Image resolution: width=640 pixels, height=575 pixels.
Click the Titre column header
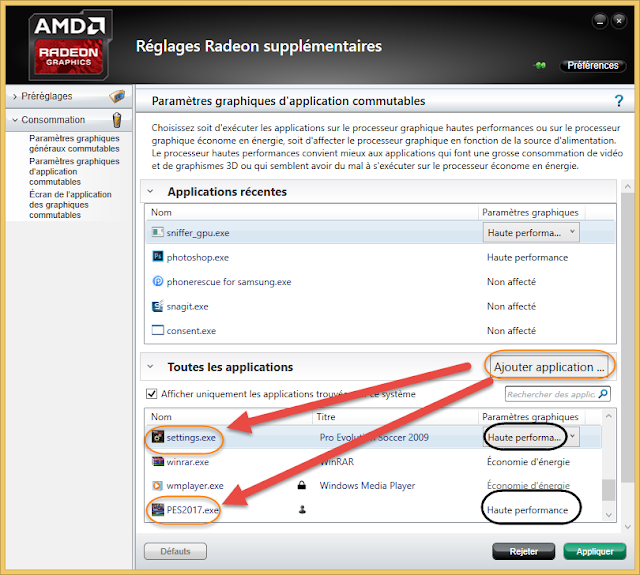pyautogui.click(x=326, y=417)
